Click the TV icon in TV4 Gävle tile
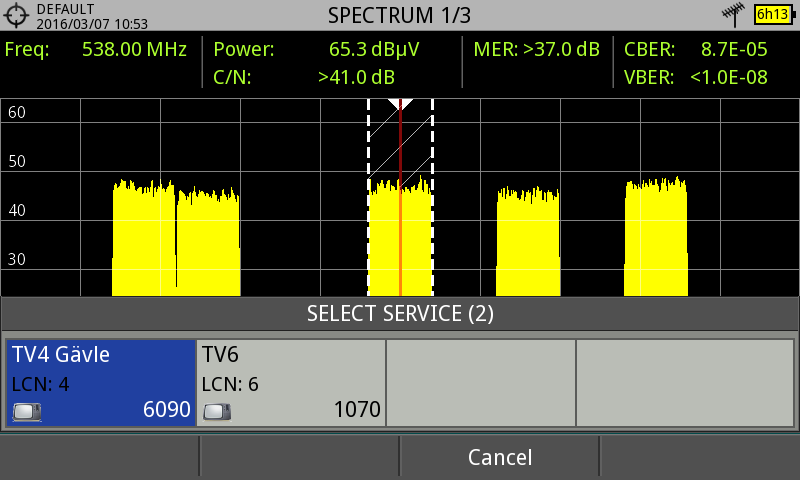Screen dimensions: 800x480 click(x=27, y=412)
